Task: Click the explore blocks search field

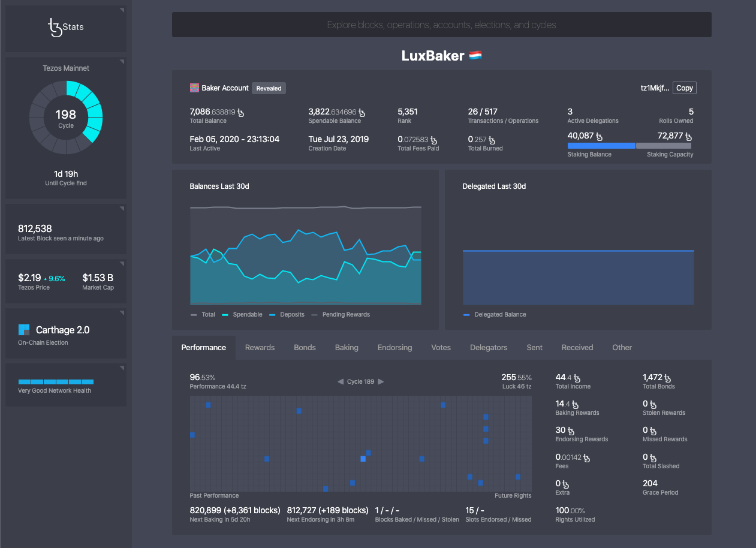Action: tap(441, 24)
